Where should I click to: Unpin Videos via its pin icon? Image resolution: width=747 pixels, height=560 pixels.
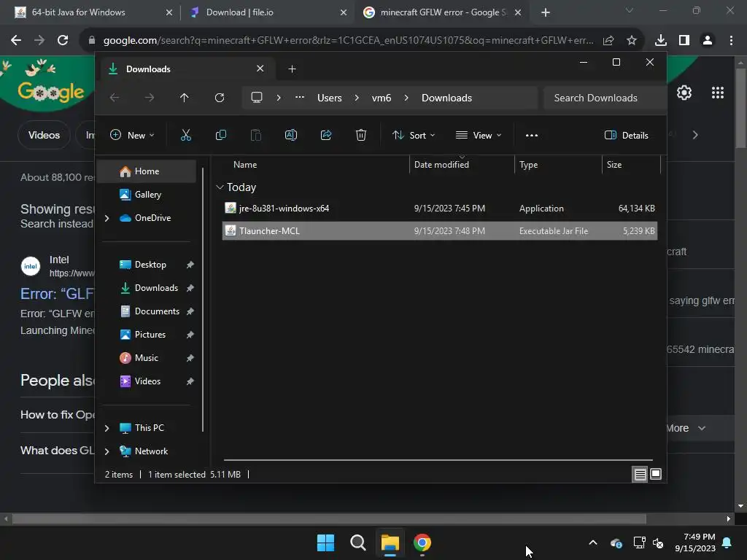click(190, 381)
